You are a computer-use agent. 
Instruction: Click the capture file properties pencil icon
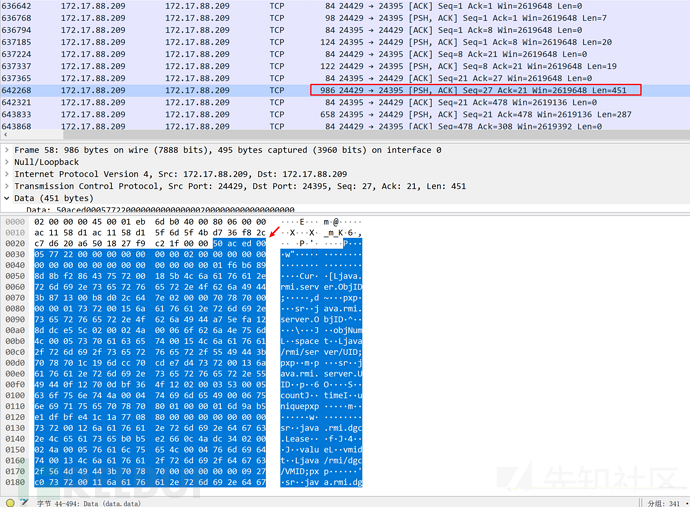click(x=24, y=503)
